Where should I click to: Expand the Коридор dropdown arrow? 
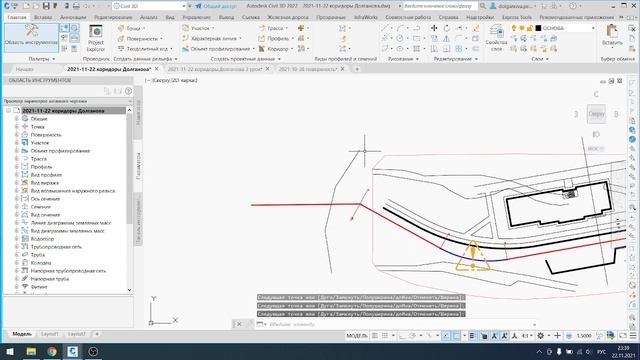292,49
